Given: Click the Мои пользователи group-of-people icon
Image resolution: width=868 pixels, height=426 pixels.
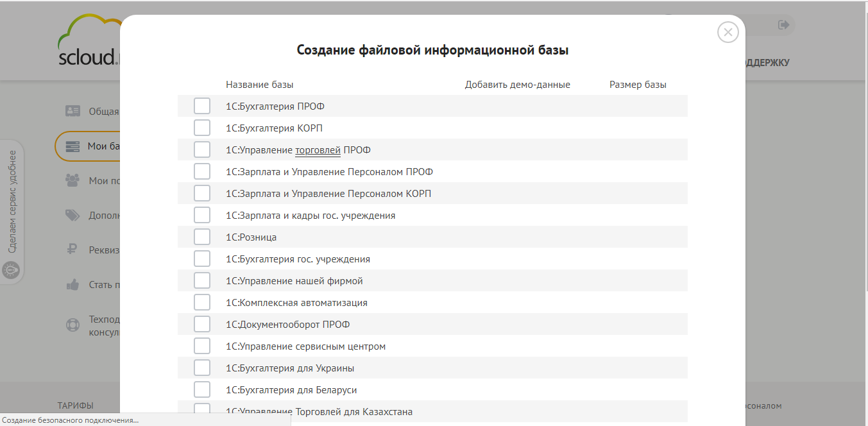Looking at the screenshot, I should point(72,180).
